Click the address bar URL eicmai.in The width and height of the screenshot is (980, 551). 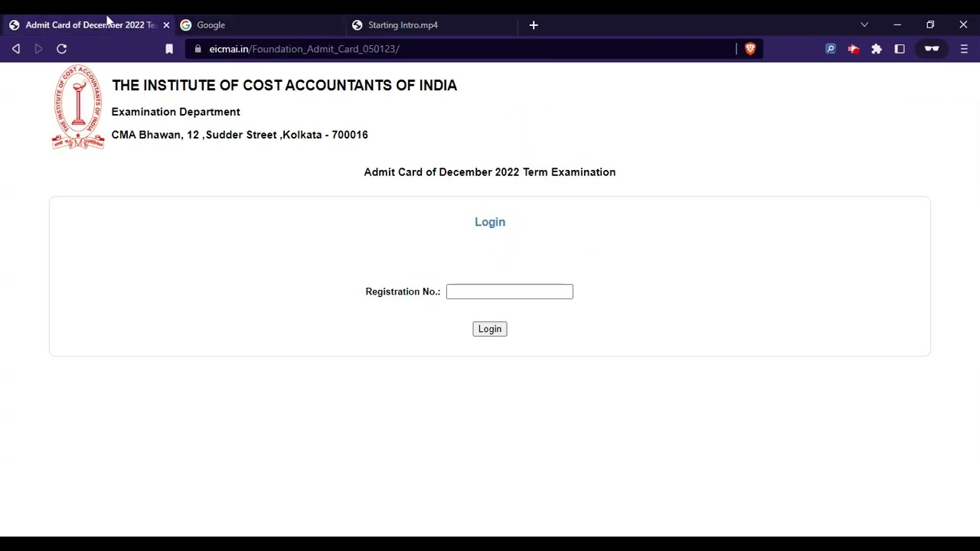click(304, 49)
